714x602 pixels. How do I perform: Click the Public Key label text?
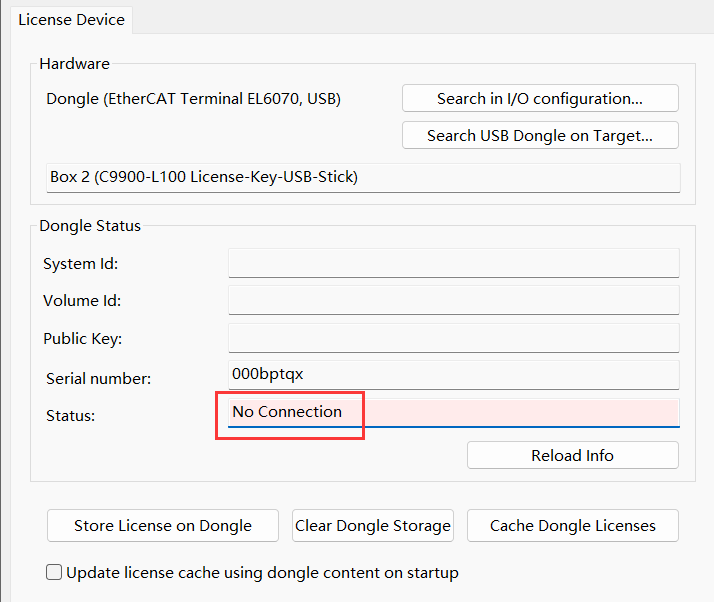82,339
